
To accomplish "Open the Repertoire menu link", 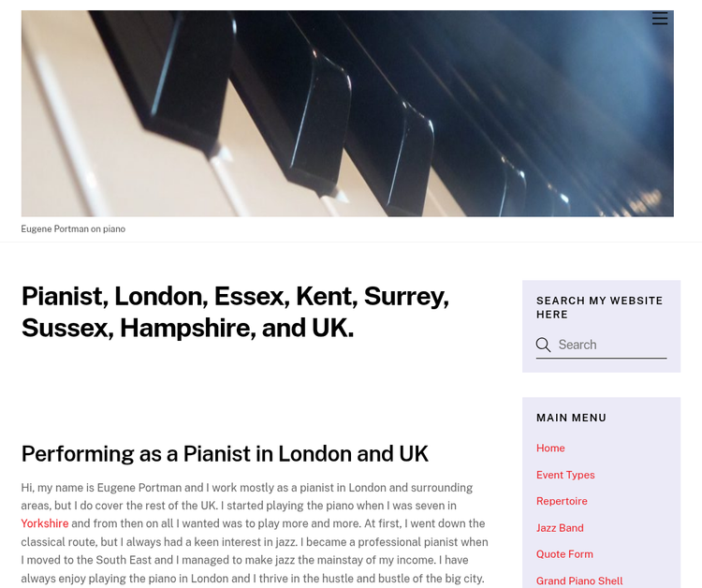I will pos(562,501).
